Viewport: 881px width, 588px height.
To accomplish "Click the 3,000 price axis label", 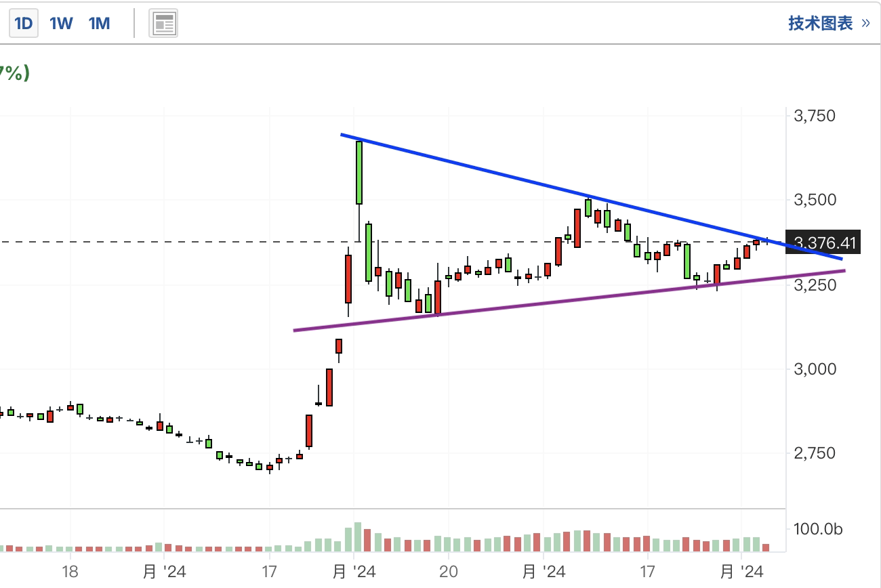I will pyautogui.click(x=815, y=369).
